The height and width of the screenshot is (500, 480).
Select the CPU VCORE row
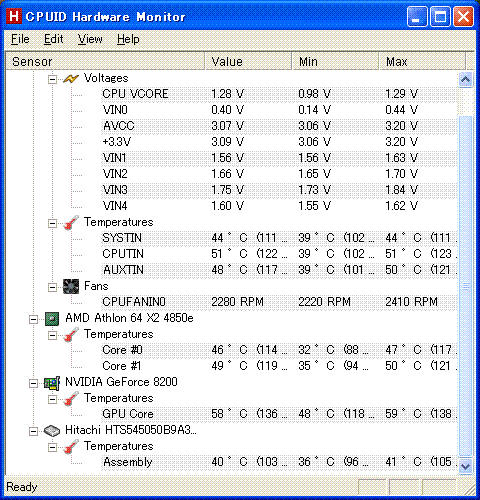coord(279,94)
